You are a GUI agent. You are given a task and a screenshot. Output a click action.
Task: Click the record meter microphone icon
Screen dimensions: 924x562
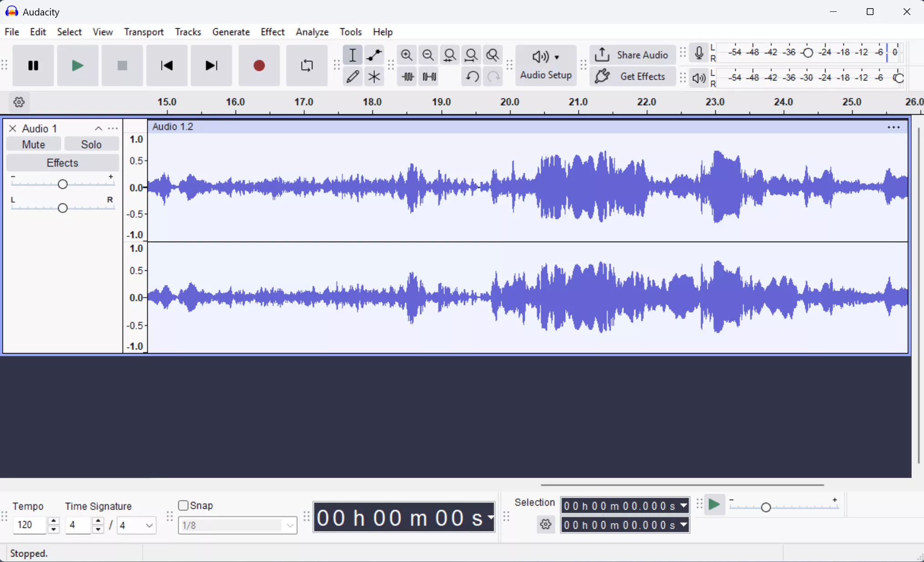tap(699, 53)
